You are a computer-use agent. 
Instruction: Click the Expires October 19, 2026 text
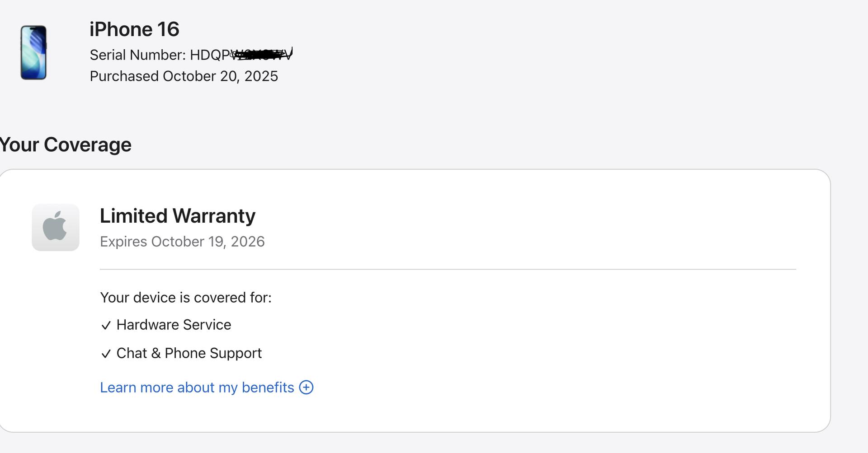point(182,242)
